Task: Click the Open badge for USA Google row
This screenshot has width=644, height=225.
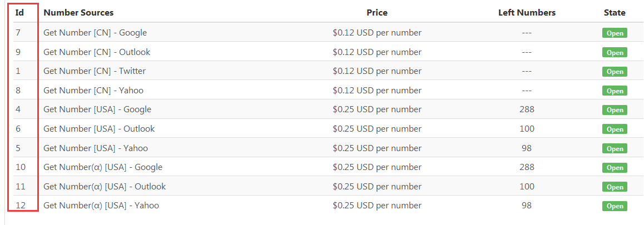Action: [x=615, y=110]
